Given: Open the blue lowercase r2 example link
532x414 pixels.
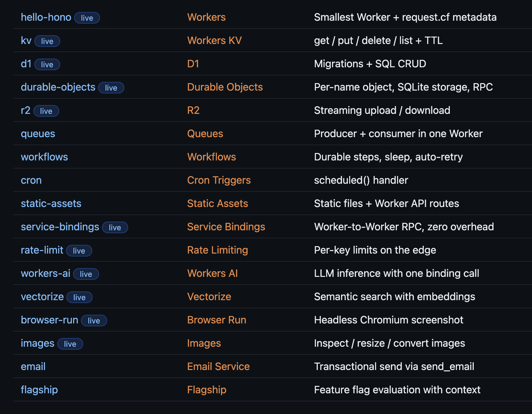Looking at the screenshot, I should pyautogui.click(x=26, y=110).
